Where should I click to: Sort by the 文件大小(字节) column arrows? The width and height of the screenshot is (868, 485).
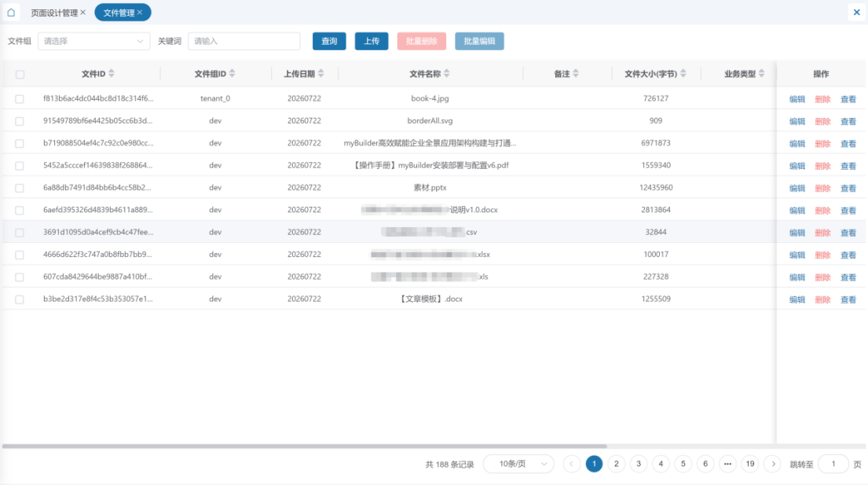[x=683, y=74]
